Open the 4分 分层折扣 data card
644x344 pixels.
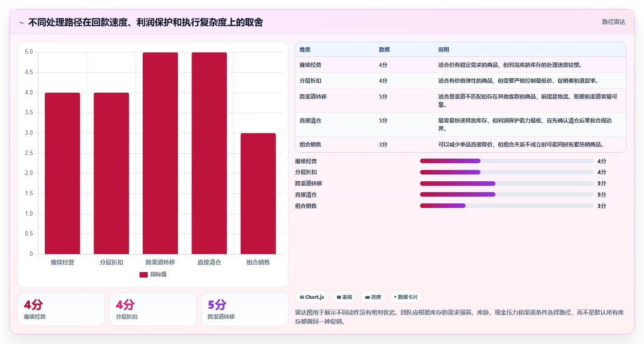point(153,309)
